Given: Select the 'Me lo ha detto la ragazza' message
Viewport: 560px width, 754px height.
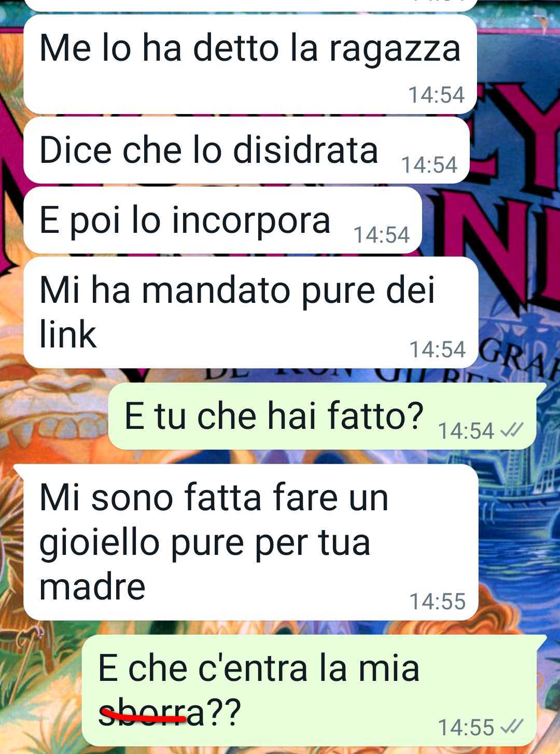Looking at the screenshot, I should click(x=250, y=64).
